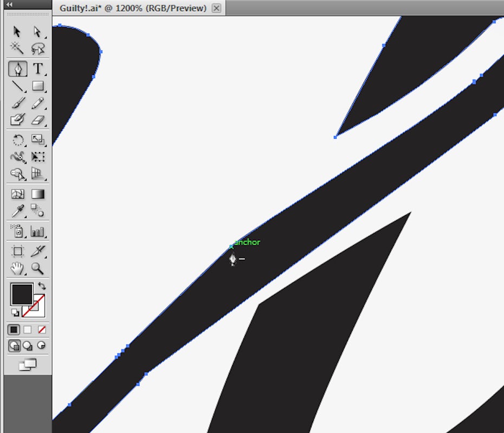Switch to Draw Behind mode
This screenshot has height=433, width=504.
coord(27,345)
